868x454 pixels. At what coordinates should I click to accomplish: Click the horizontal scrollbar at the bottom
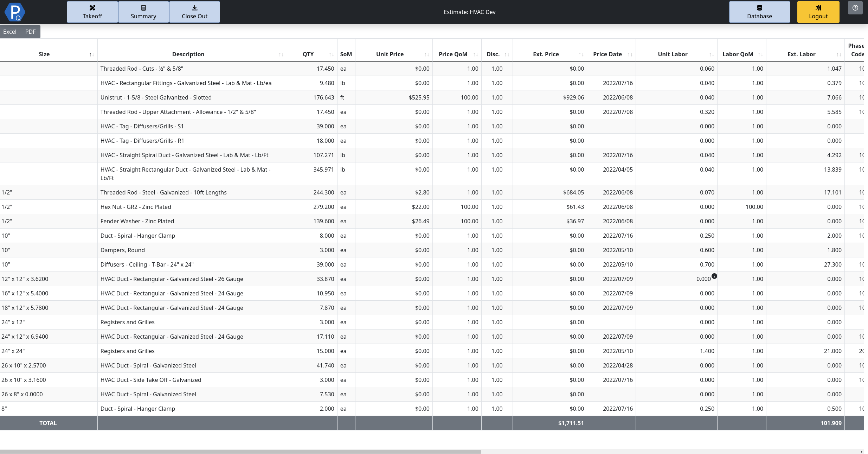(x=240, y=451)
